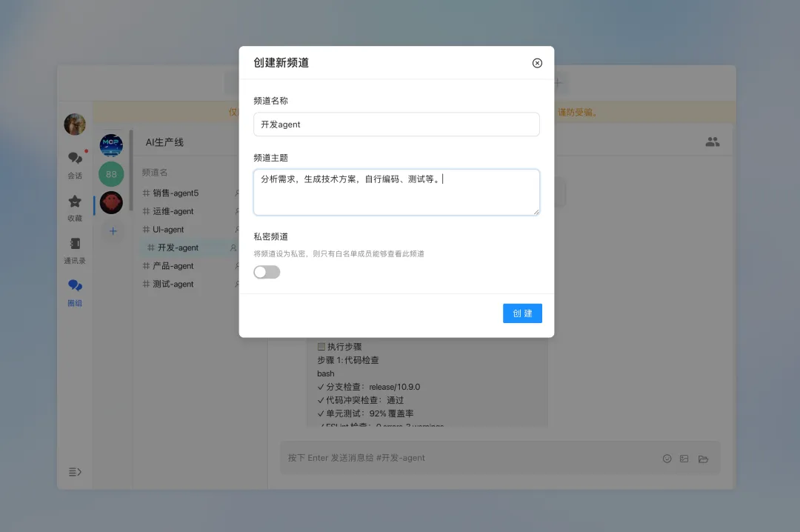Click the 频道主题 text area

tap(396, 192)
